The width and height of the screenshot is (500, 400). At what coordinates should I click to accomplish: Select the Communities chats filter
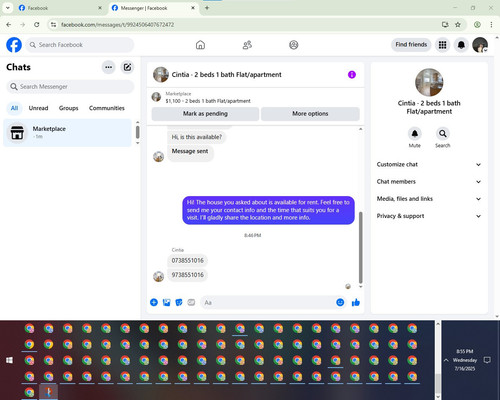coord(107,108)
